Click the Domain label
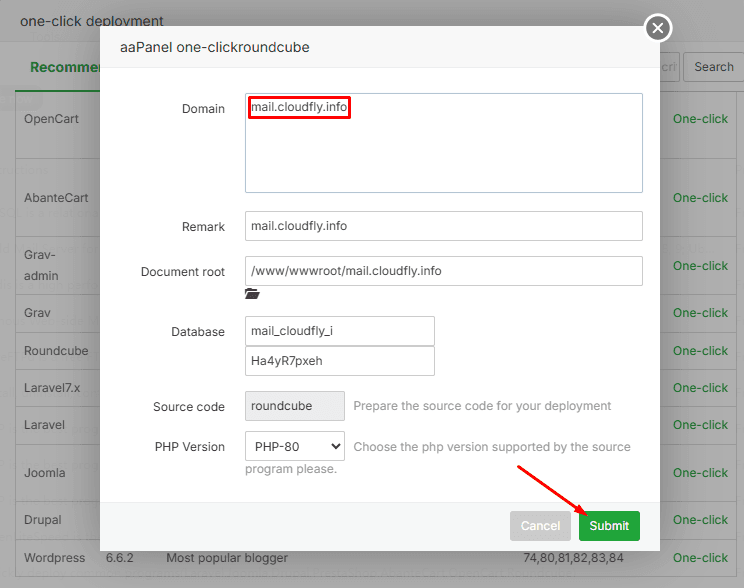 [203, 109]
